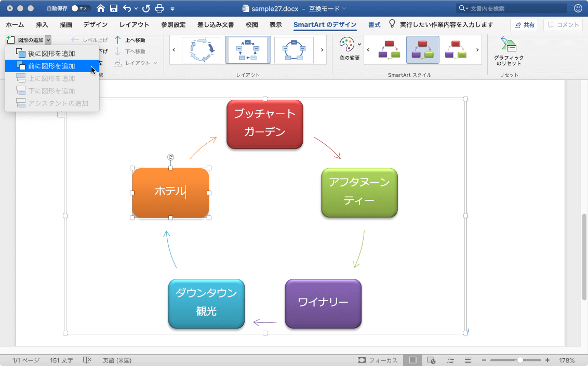The height and width of the screenshot is (366, 588).
Task: Click the zoom slider handle
Action: pyautogui.click(x=520, y=360)
